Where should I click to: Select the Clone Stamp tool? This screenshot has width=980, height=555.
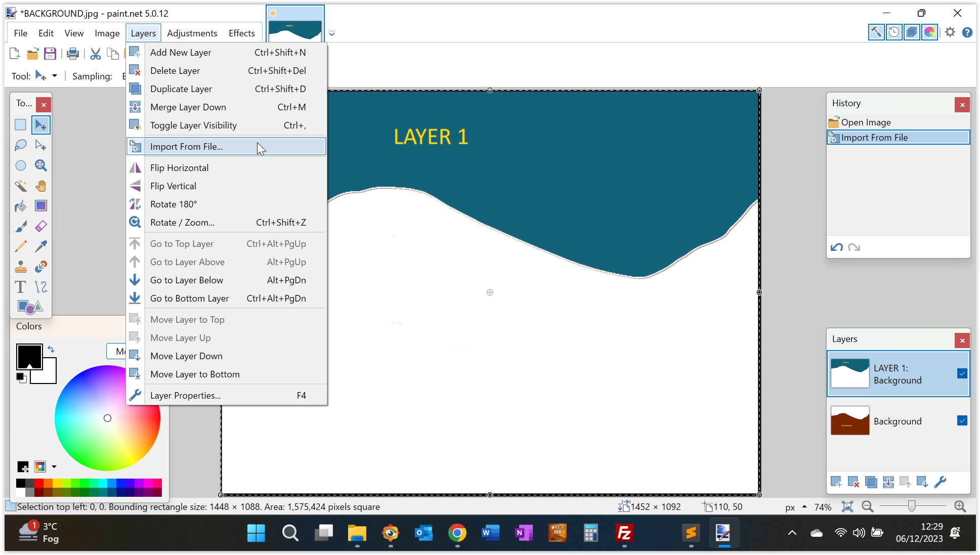[x=21, y=267]
